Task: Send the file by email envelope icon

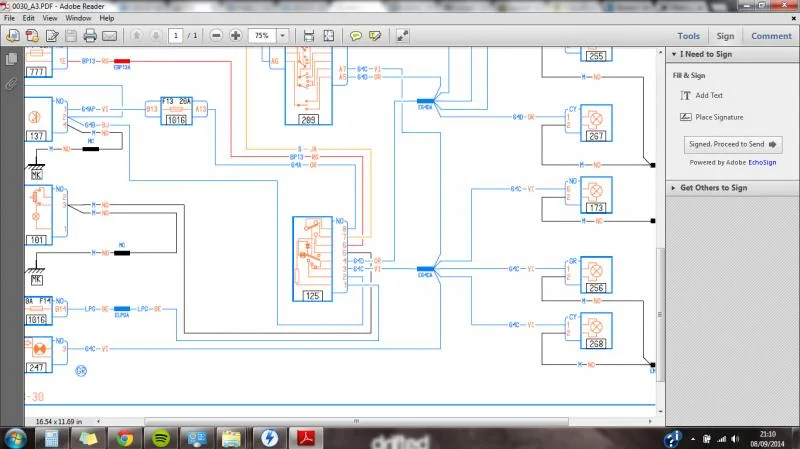Action: click(110, 36)
